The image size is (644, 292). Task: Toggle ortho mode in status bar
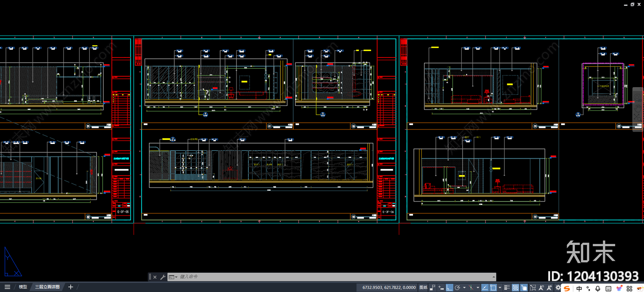click(449, 288)
